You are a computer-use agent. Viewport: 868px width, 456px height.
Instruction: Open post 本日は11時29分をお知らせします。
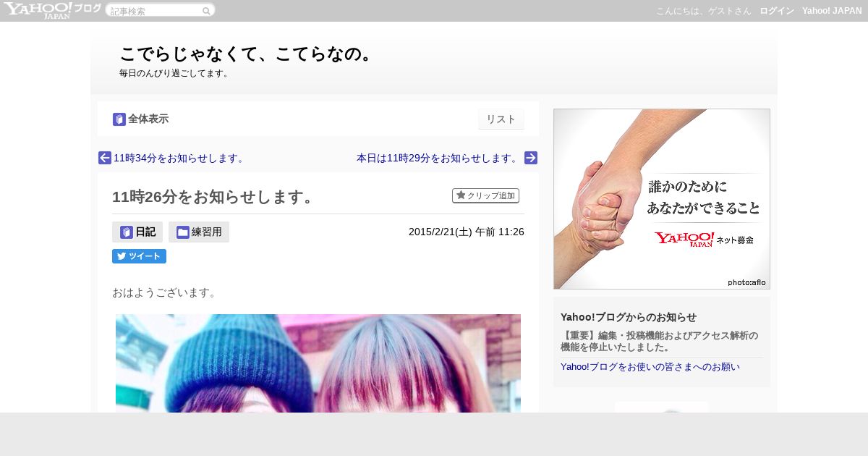point(438,158)
